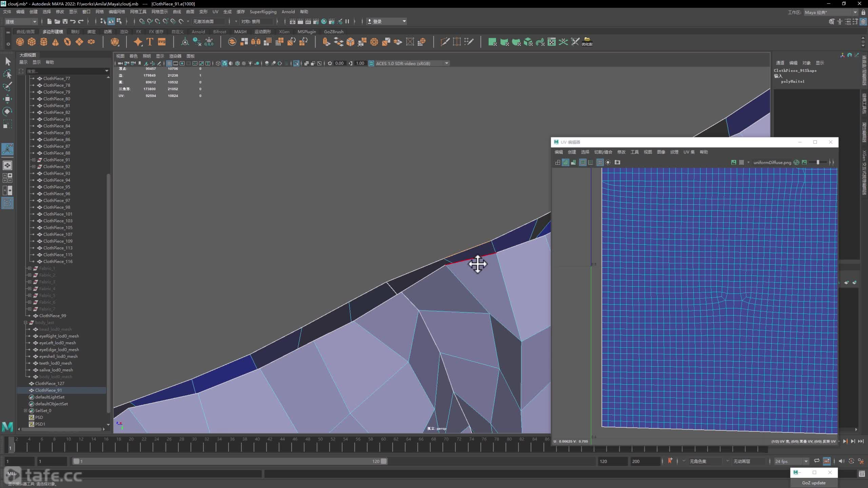Click the optimize scene folder shelf icon
This screenshot has height=488, width=868.
(587, 42)
